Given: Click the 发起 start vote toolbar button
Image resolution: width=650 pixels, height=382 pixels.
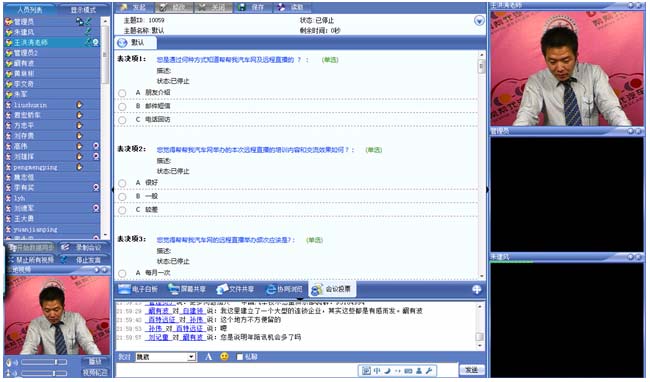Looking at the screenshot, I should pos(133,7).
